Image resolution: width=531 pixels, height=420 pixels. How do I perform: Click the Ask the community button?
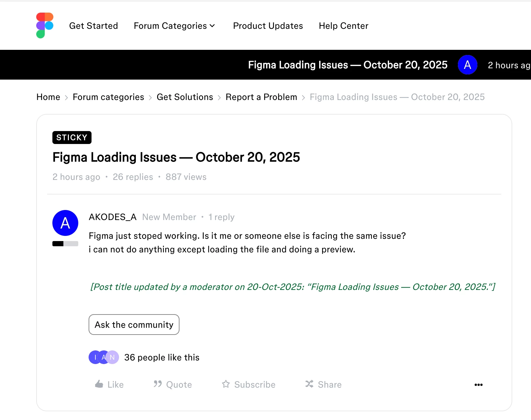click(x=134, y=325)
